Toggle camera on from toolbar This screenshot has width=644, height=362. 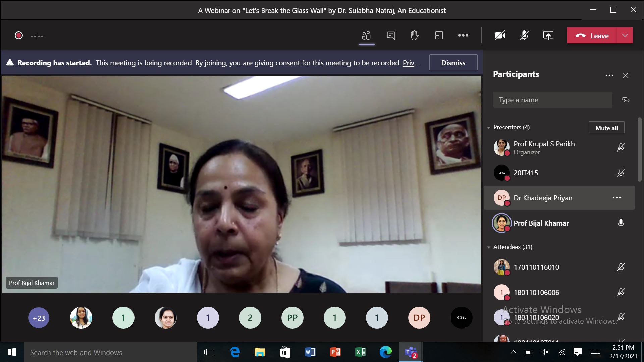pos(500,35)
